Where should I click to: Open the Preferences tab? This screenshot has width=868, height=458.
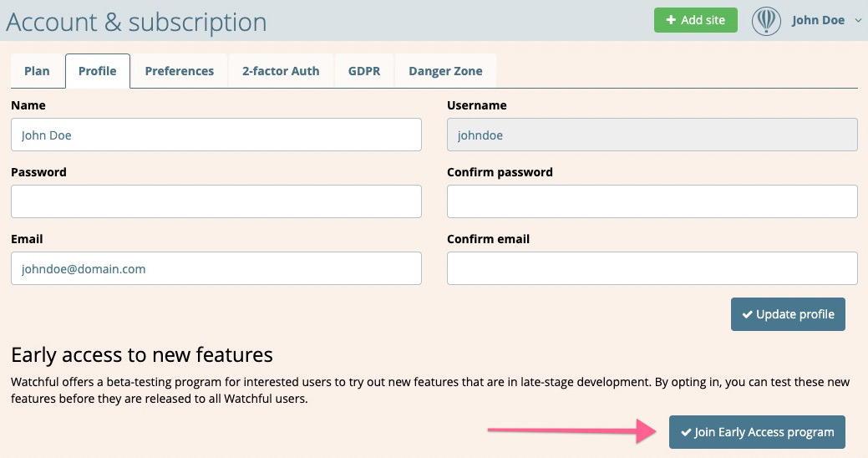(180, 71)
